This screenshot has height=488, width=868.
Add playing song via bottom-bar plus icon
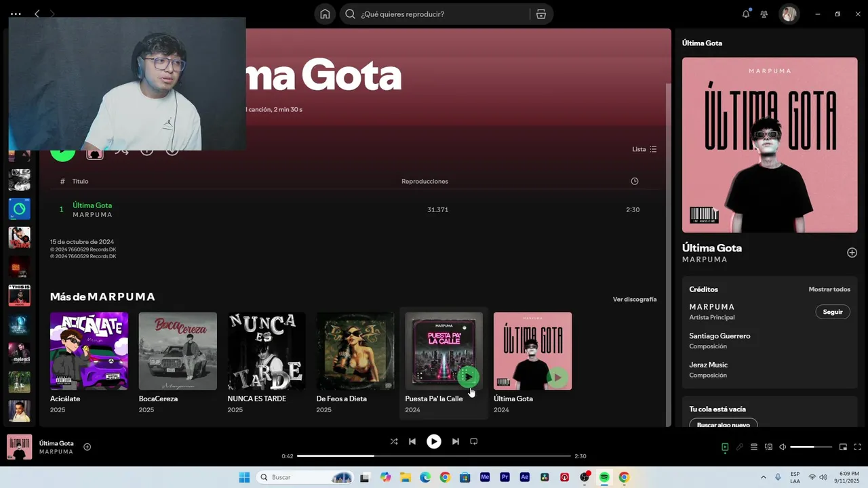click(87, 447)
